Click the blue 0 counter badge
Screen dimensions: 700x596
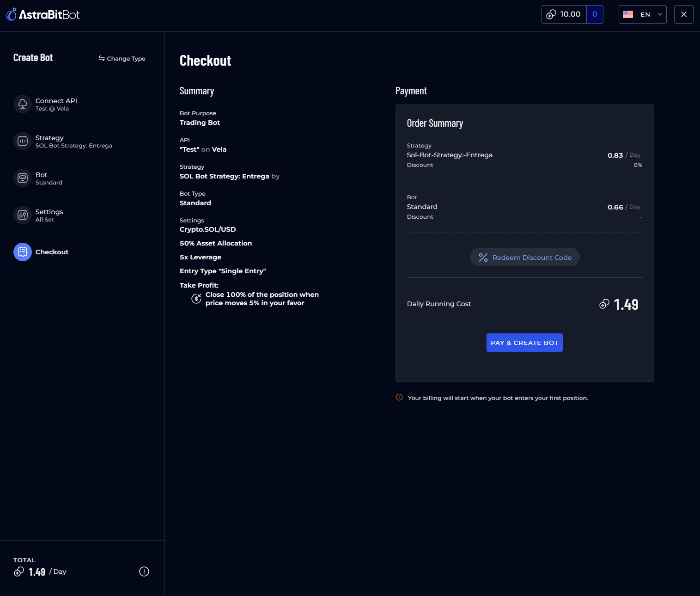tap(595, 14)
